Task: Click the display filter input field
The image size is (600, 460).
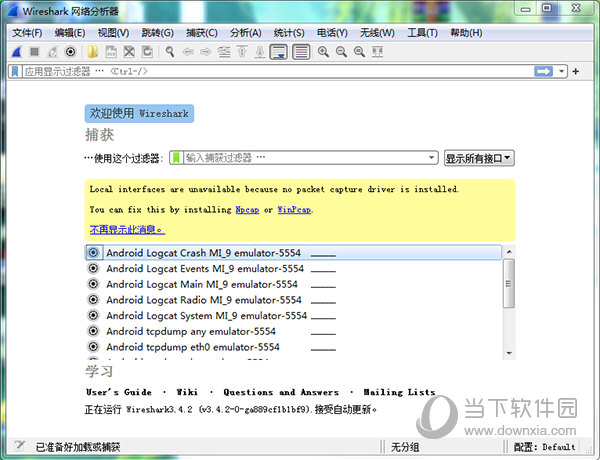Action: (277, 71)
